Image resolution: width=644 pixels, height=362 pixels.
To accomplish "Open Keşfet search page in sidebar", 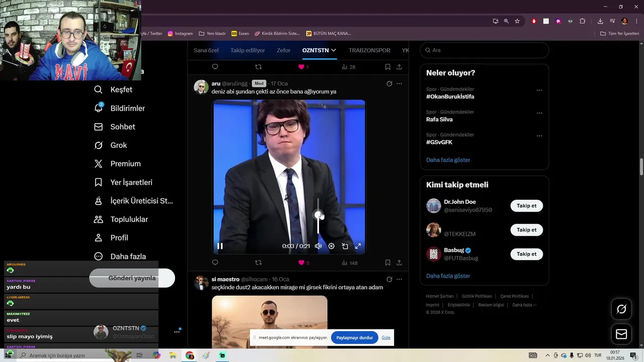I will coord(113,89).
